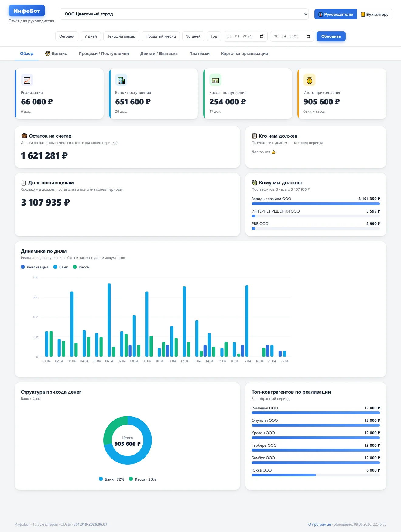Open calendar picker for end date 30.04.2025
401x532 pixels.
pyautogui.click(x=308, y=36)
